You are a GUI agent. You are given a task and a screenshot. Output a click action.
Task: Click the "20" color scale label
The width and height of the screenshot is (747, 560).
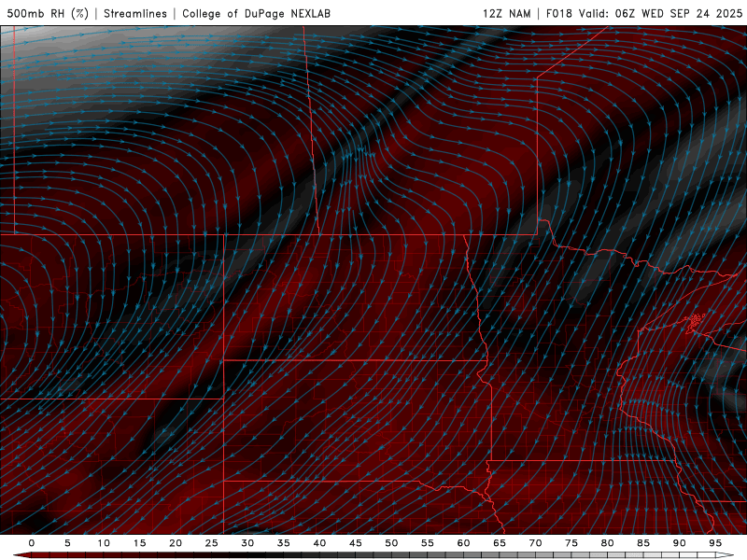(x=176, y=543)
